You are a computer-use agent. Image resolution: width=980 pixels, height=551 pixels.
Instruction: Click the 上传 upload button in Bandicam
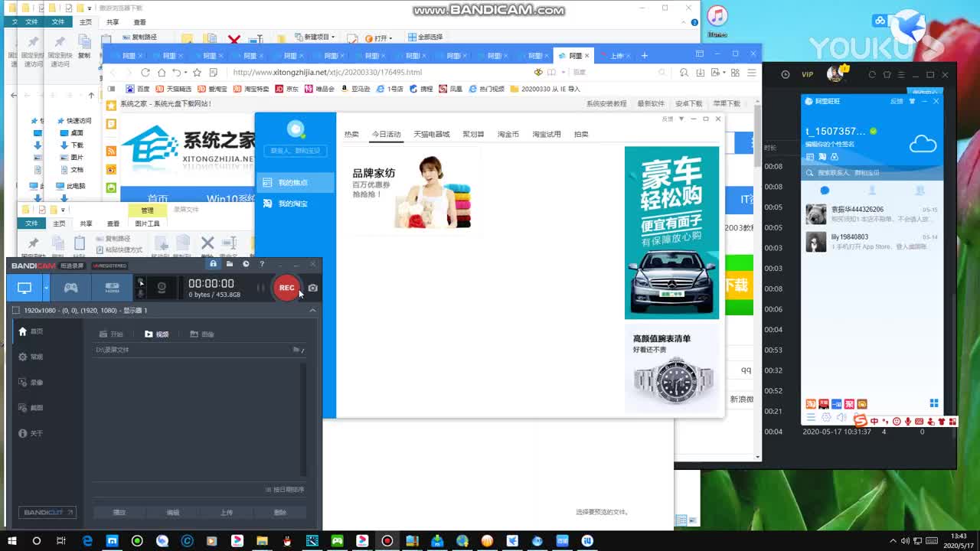tap(227, 513)
